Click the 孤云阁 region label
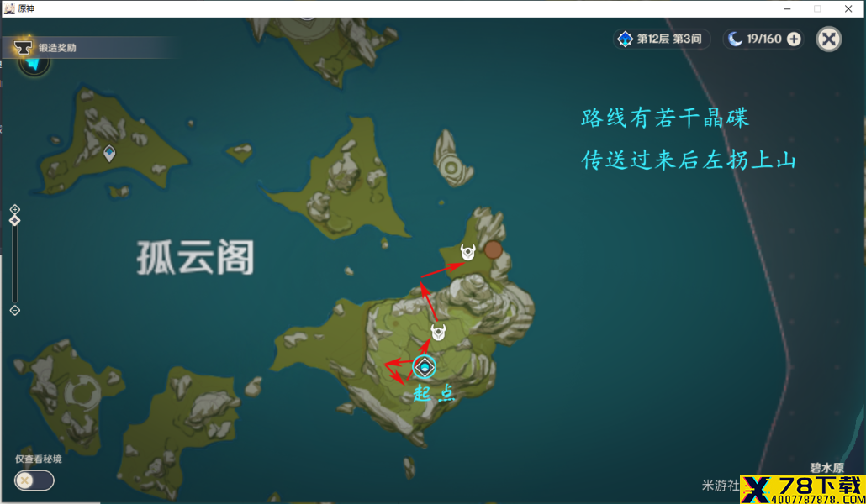Viewport: 866px width, 504px height. (x=195, y=257)
